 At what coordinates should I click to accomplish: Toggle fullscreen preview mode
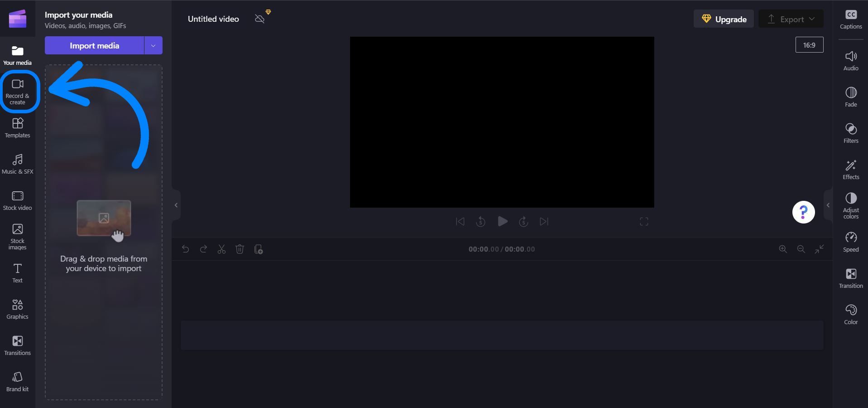[x=643, y=222]
